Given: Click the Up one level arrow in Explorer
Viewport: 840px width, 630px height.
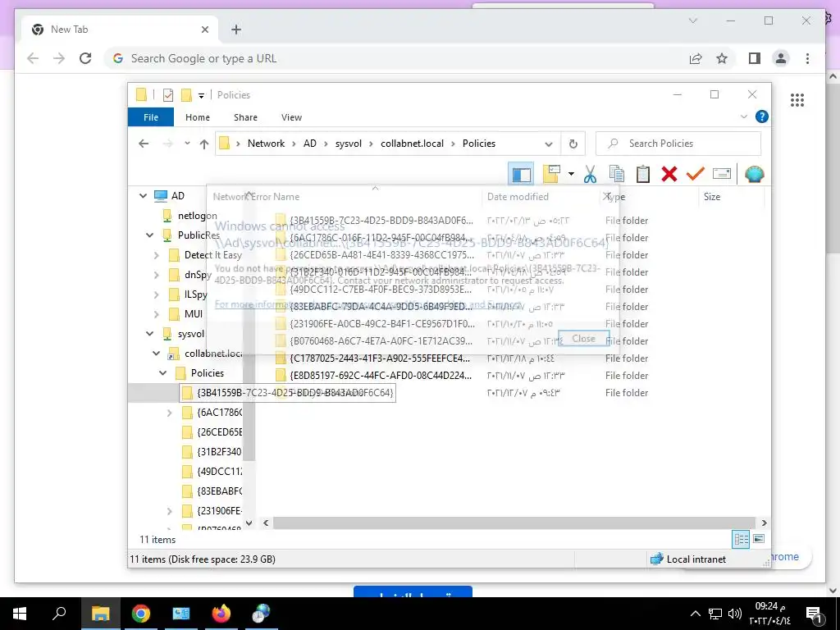Looking at the screenshot, I should [203, 144].
